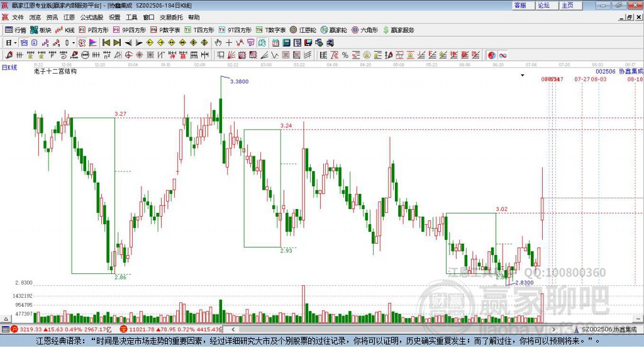Open the 日 period dropdown arrow
This screenshot has height=347, width=644.
15,43
